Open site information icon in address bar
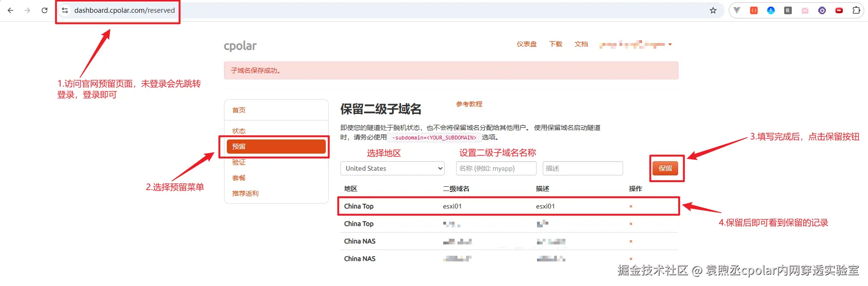 click(x=65, y=10)
